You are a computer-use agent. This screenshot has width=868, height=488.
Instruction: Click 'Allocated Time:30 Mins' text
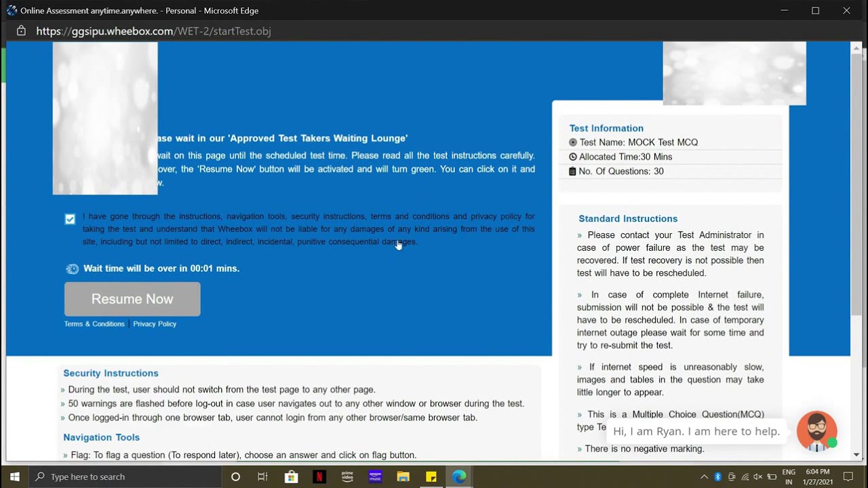(x=626, y=157)
